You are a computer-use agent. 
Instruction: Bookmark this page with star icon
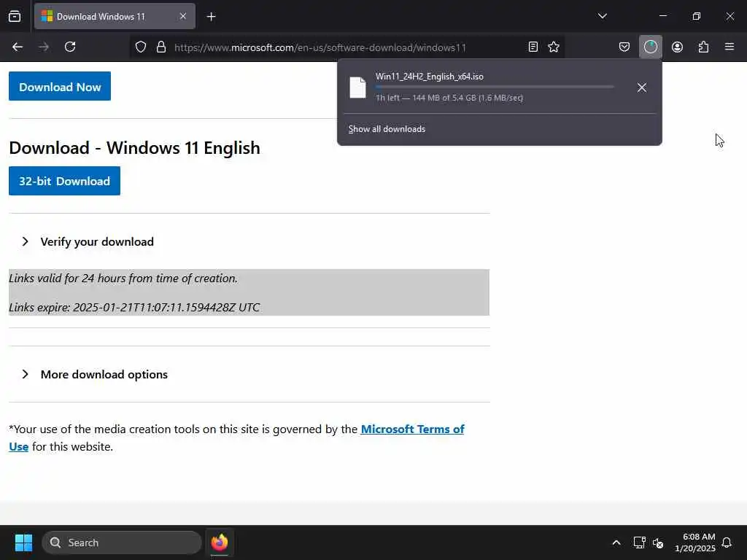point(554,47)
